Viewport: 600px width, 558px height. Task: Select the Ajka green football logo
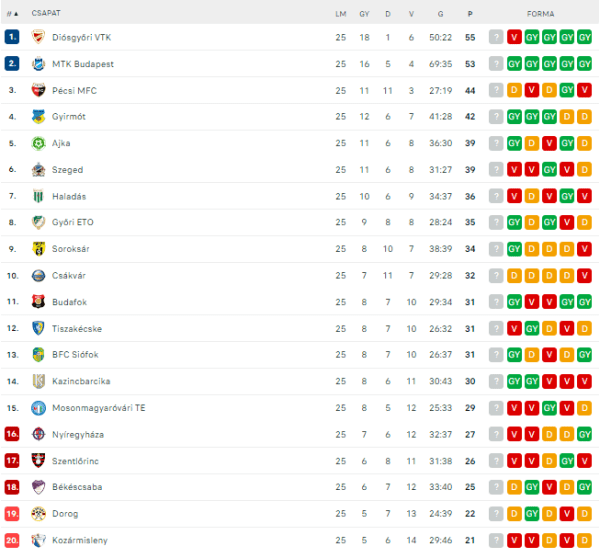pos(38,143)
